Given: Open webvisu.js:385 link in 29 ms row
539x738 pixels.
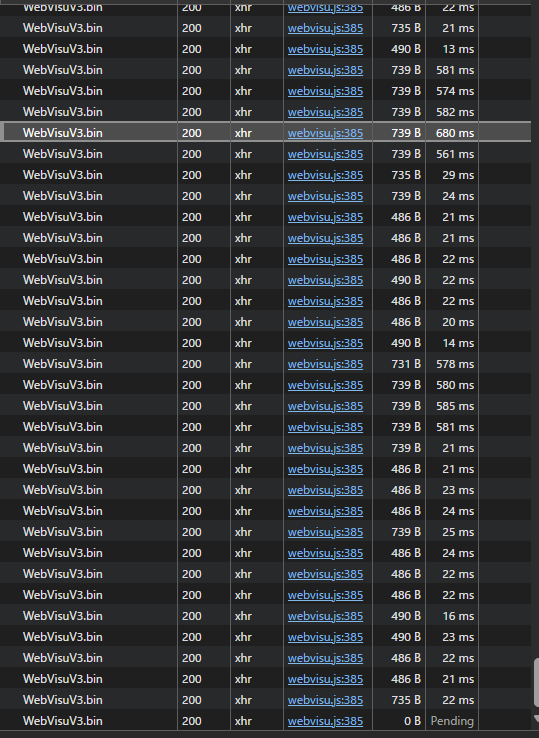Looking at the screenshot, I should click(325, 175).
